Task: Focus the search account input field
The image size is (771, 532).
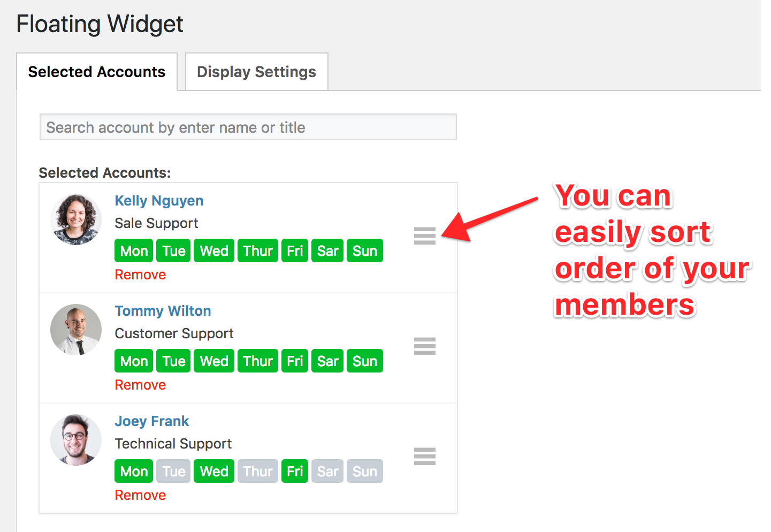Action: coord(248,127)
